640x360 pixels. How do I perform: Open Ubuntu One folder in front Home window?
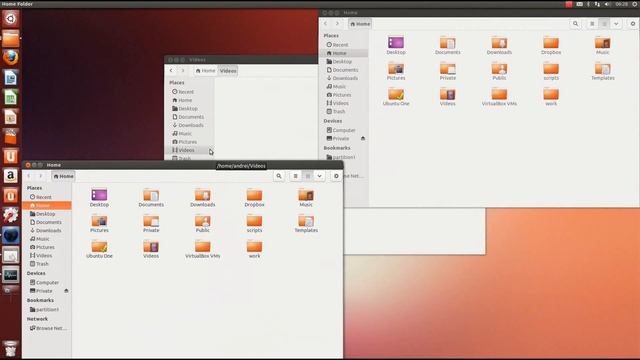tap(99, 249)
